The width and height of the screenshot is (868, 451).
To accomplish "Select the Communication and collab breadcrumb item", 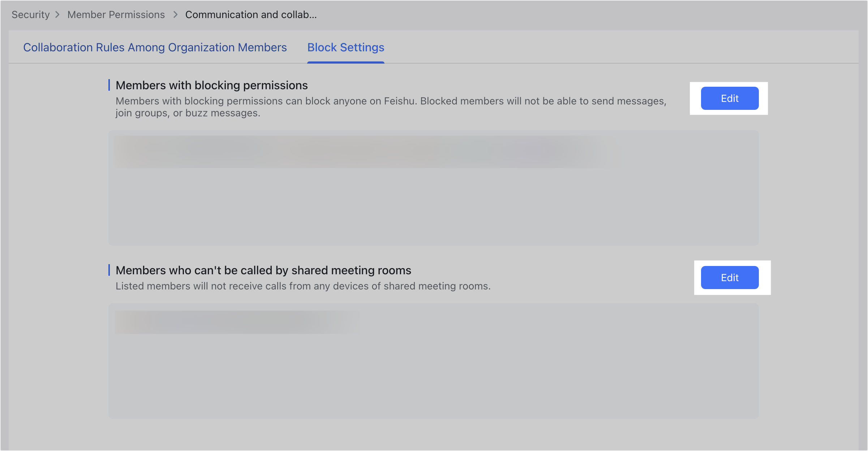I will click(x=251, y=14).
